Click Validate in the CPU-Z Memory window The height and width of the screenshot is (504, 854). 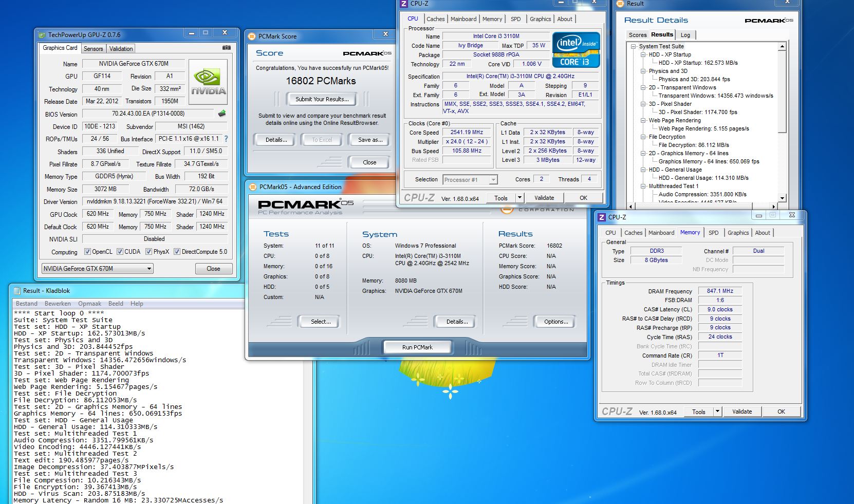click(742, 412)
